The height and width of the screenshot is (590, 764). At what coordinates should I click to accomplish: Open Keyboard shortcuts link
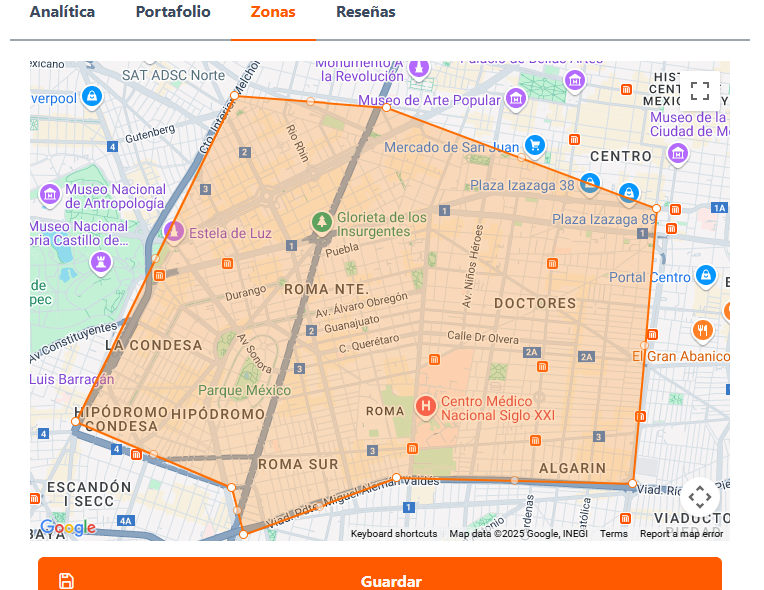pos(394,533)
